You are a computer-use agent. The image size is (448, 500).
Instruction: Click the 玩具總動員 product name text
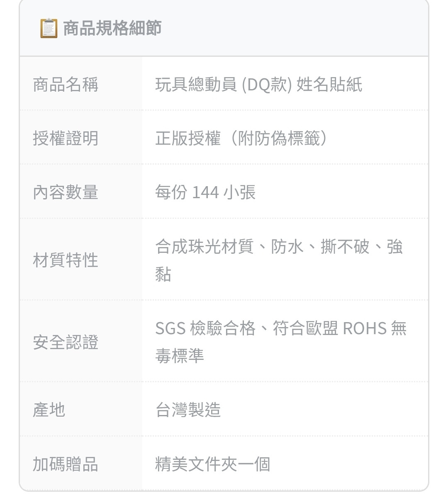tap(196, 85)
